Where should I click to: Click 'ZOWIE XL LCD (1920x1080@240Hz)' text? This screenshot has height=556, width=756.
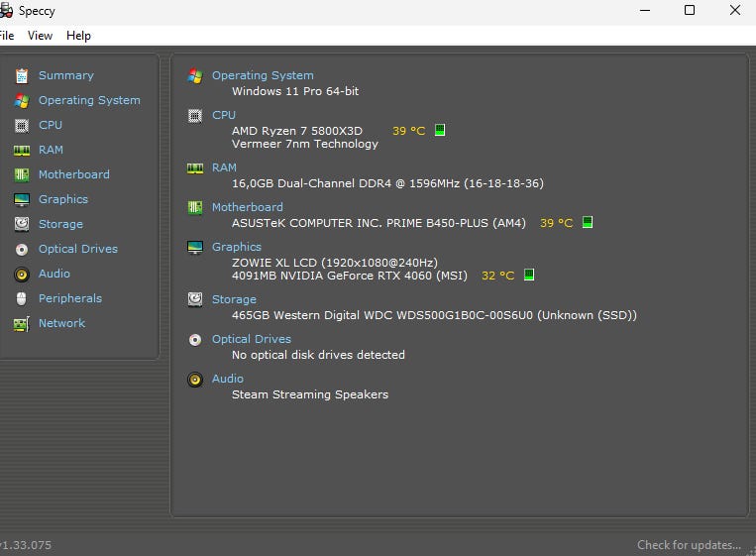coord(335,263)
